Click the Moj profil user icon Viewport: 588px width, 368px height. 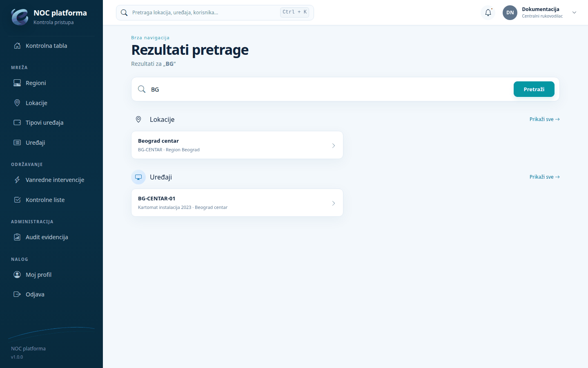(17, 275)
